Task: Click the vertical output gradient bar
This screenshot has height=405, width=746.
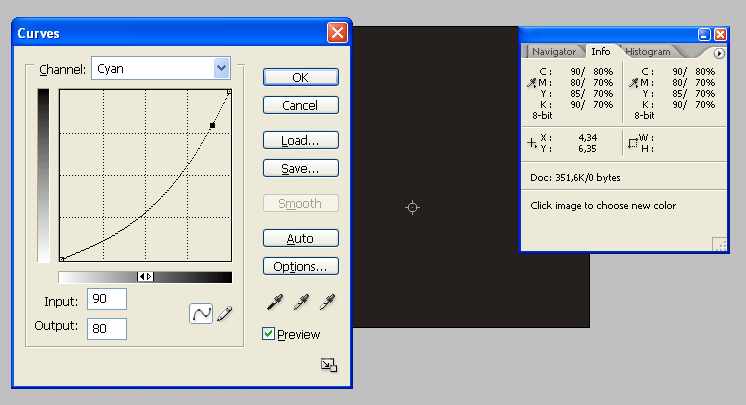Action: [43, 176]
